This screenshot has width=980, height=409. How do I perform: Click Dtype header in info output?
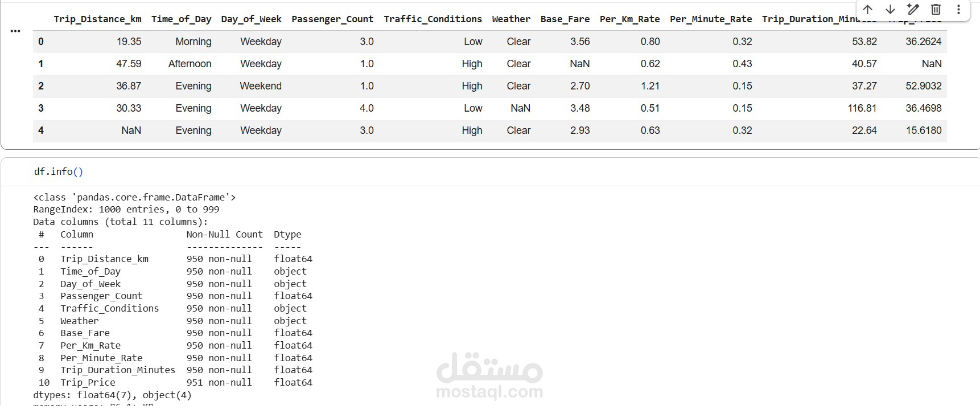pyautogui.click(x=287, y=234)
